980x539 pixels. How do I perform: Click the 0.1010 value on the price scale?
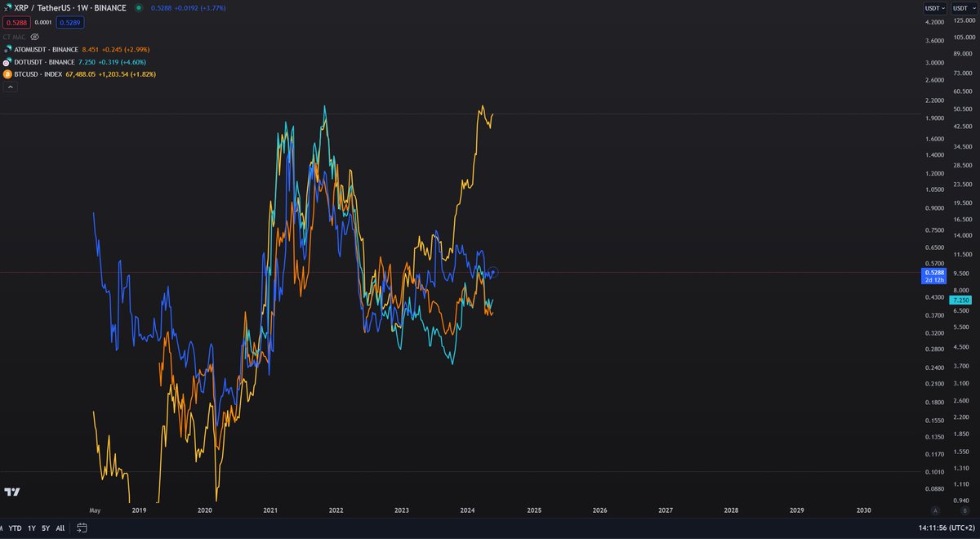pos(935,471)
